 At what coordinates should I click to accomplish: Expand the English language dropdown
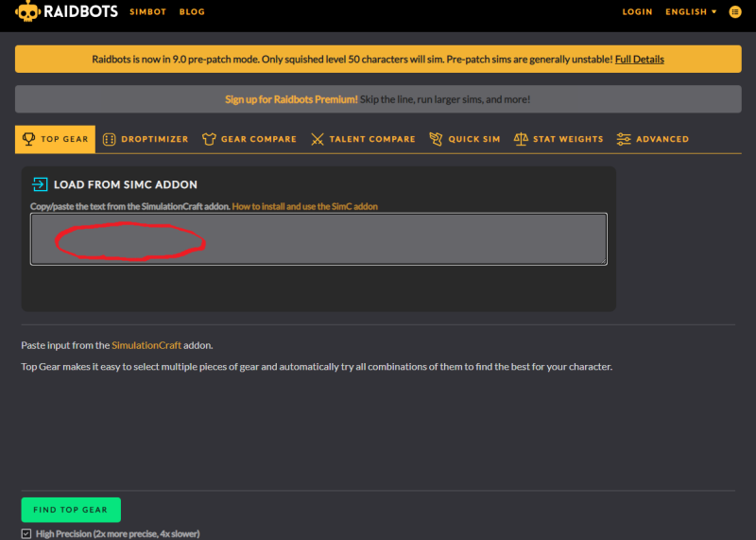click(x=691, y=11)
